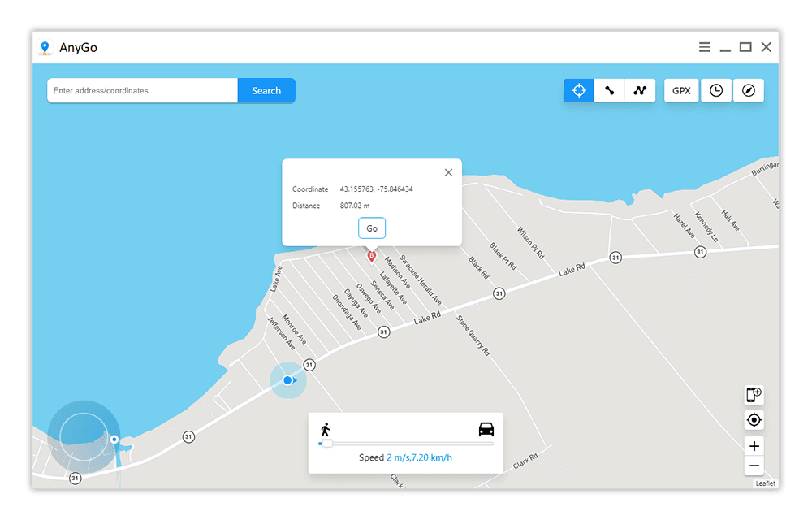Viewport: 812px width, 520px height.
Task: Select the two-spot route mode icon
Action: click(x=610, y=91)
